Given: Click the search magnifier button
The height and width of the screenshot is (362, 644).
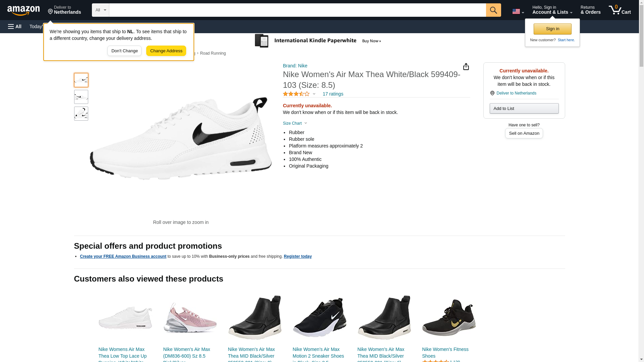Looking at the screenshot, I should point(493,10).
